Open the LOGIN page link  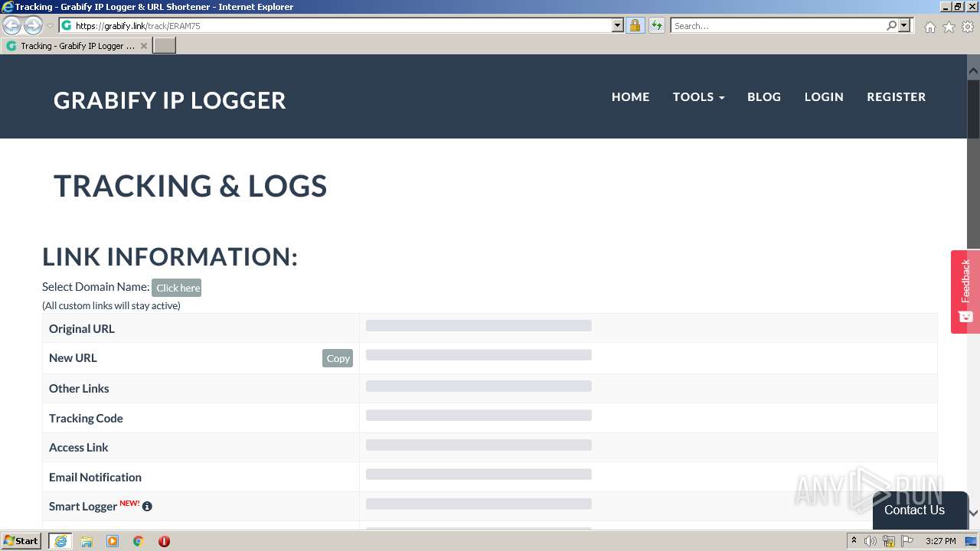[x=824, y=96]
